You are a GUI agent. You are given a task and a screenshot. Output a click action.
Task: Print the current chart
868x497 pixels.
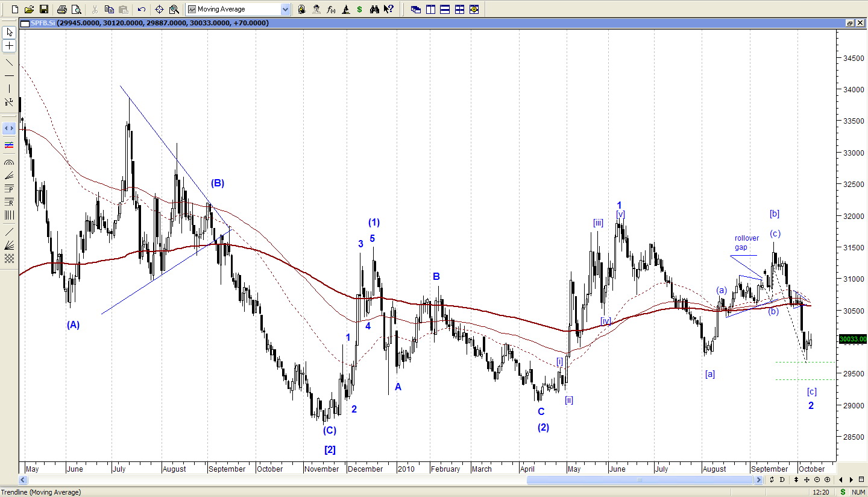(61, 9)
